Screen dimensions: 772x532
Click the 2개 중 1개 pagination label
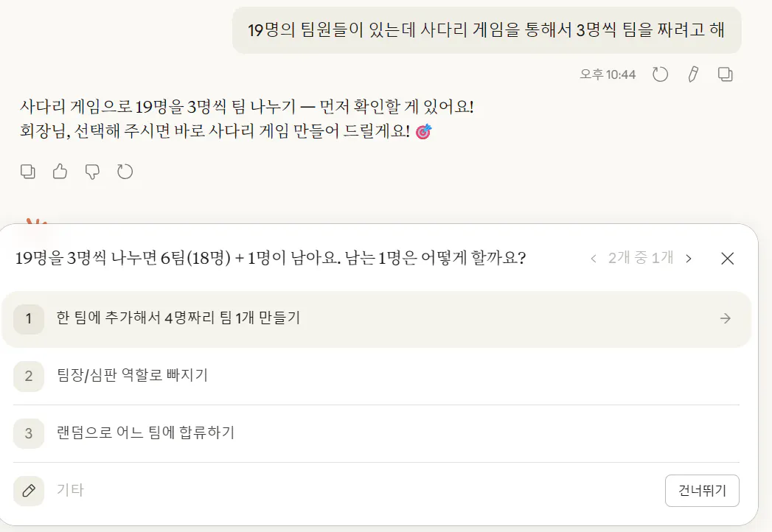point(641,259)
